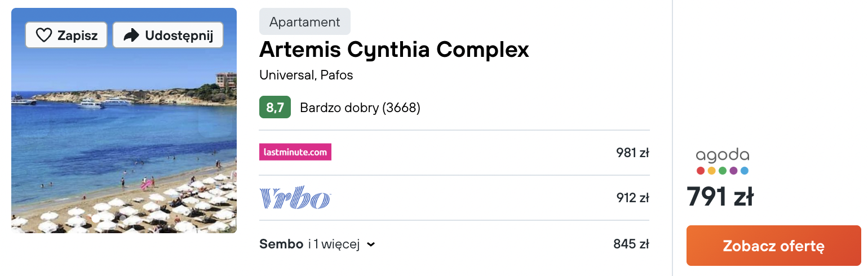Viewport: 868px width, 276px height.
Task: Open the lastminute.com logo offer
Action: coord(295,152)
